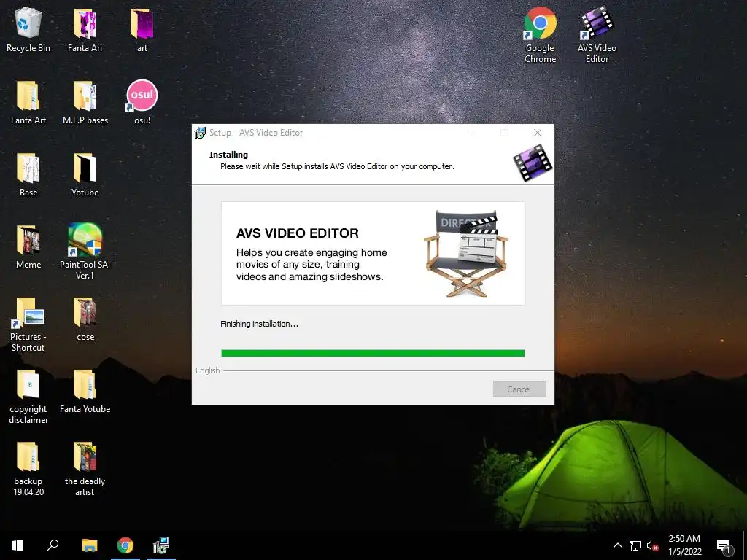Select the M.L.P bases folder icon
Image resolution: width=747 pixels, height=560 pixels.
coord(85,102)
